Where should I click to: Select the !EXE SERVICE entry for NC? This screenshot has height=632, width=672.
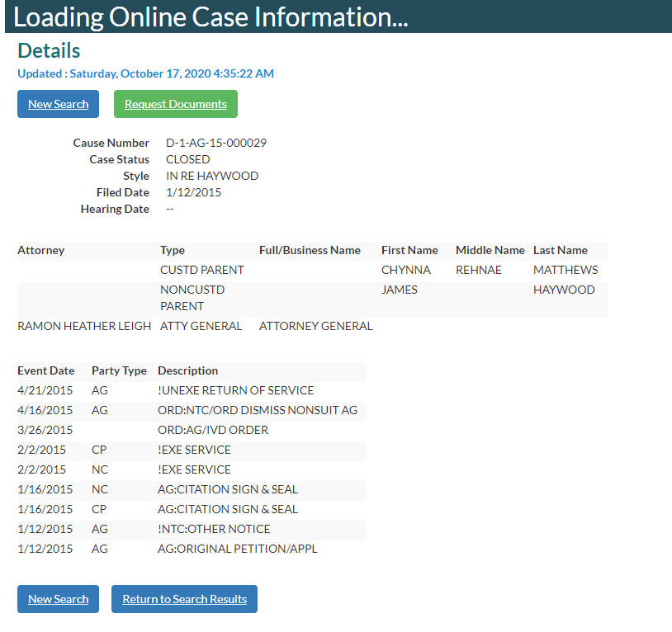pyautogui.click(x=194, y=469)
